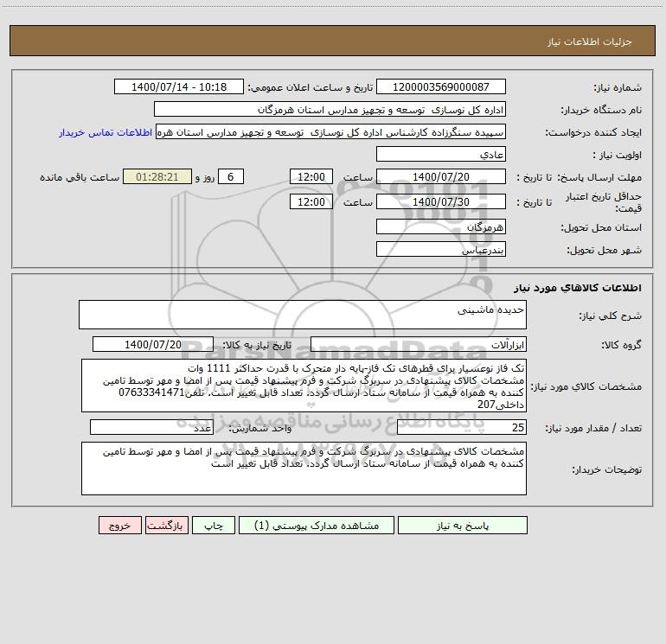666x644 pixels.
Task: Click response deadline date 1400/07/20 field
Action: coord(441,176)
